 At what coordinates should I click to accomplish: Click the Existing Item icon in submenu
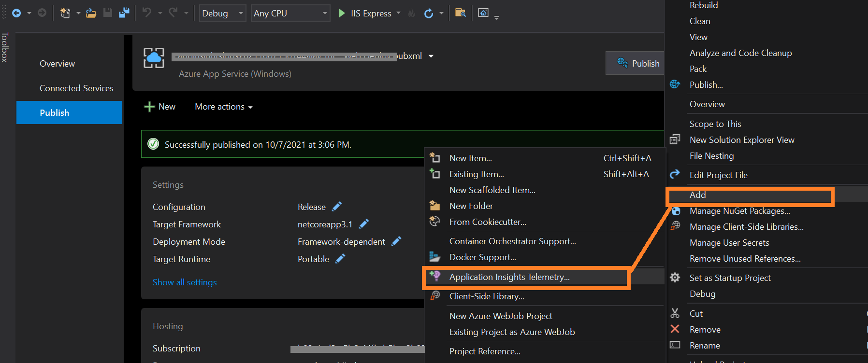click(435, 174)
